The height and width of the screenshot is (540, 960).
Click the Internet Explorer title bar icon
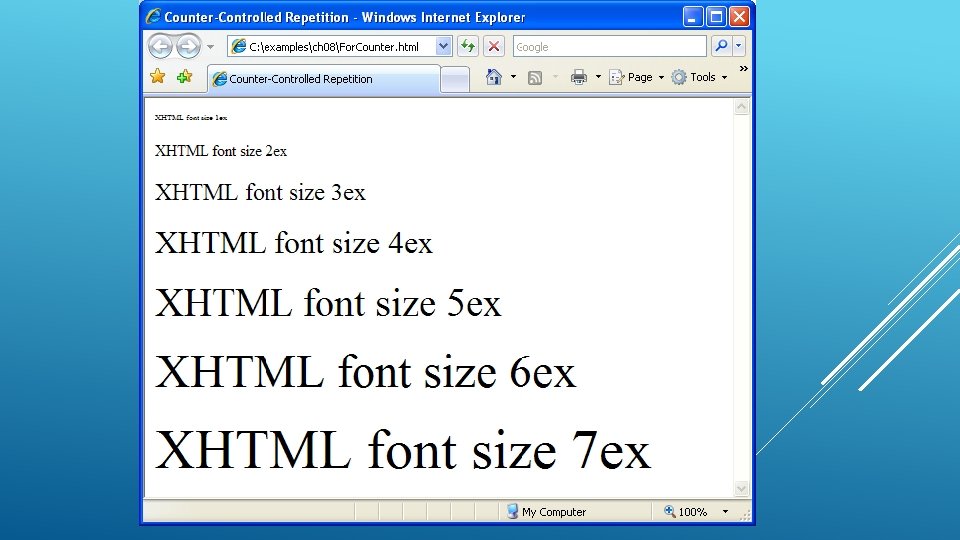[x=153, y=17]
